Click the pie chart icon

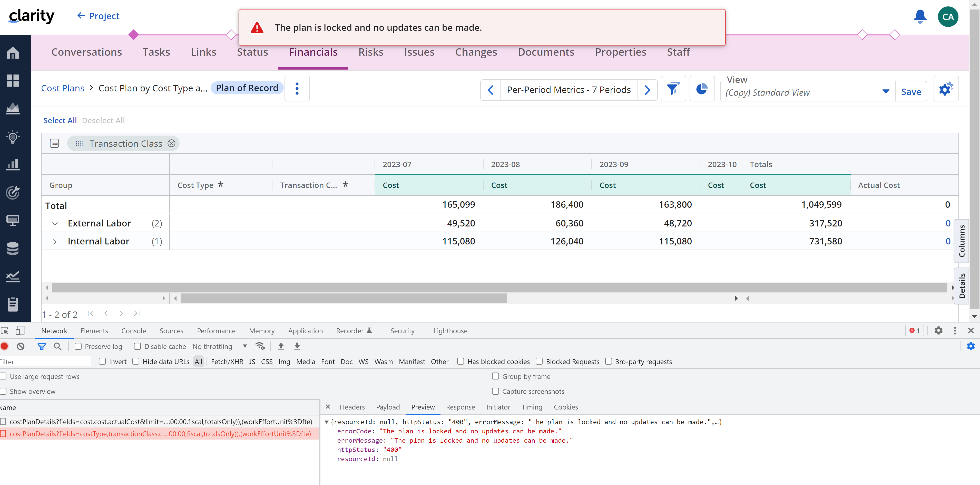[702, 89]
